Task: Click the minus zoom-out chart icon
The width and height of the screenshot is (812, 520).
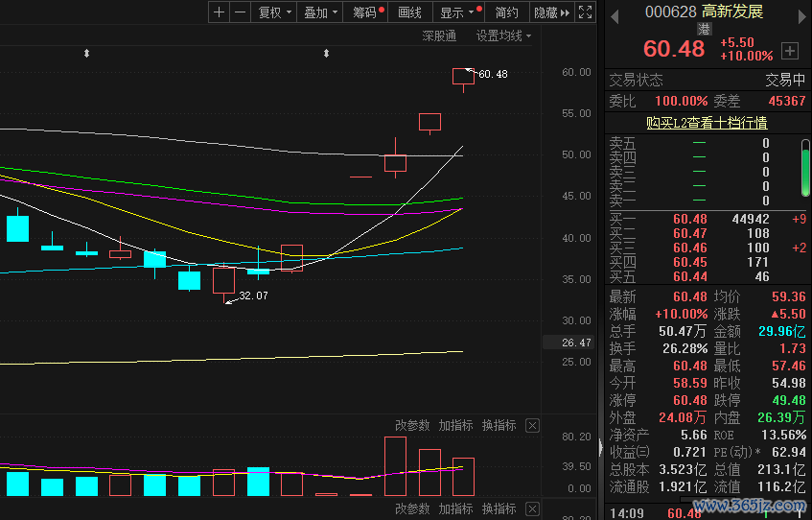Action: (240, 12)
